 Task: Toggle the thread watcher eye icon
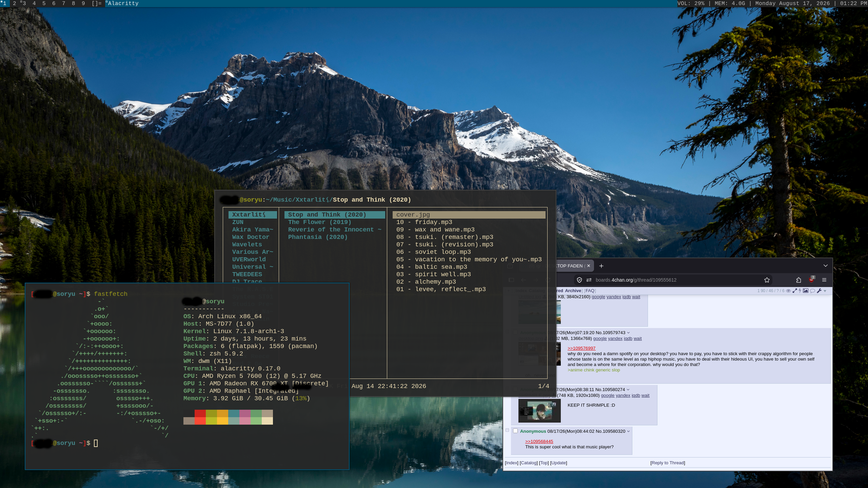pos(788,291)
